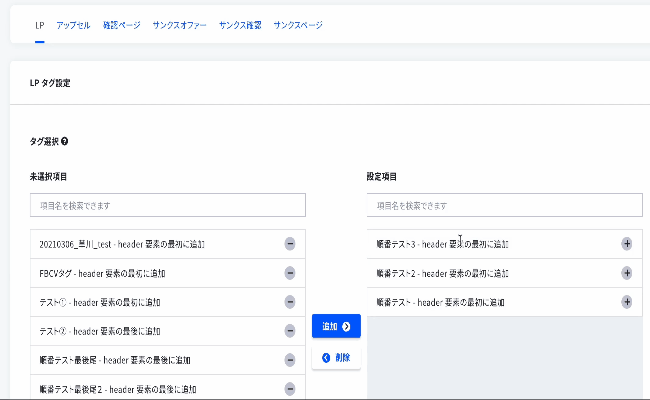Click minus icon beside FBCVタグ item

coord(290,273)
